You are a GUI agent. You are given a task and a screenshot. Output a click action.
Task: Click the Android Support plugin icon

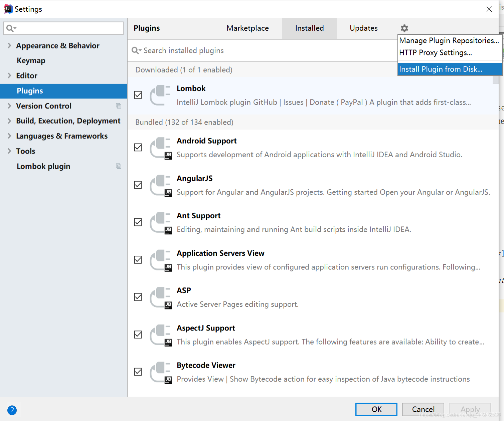tap(161, 148)
